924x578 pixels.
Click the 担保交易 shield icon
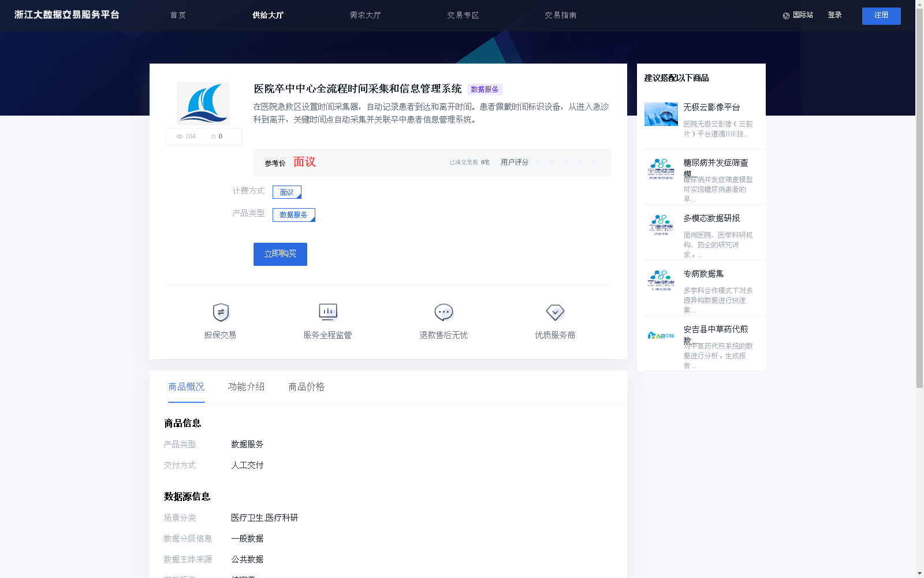point(221,312)
